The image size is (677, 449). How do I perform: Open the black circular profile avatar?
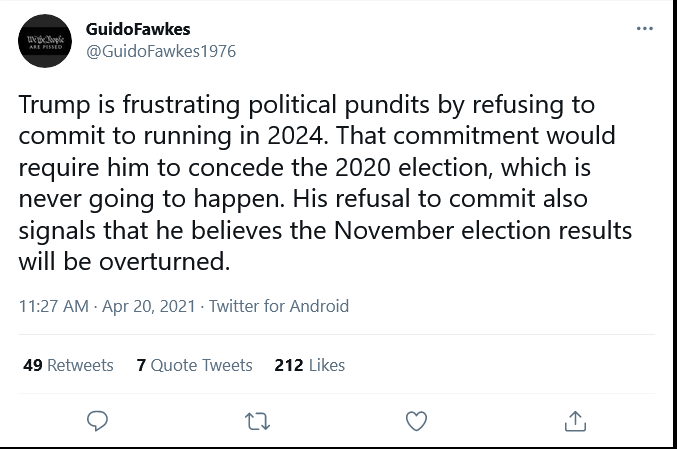[x=45, y=41]
